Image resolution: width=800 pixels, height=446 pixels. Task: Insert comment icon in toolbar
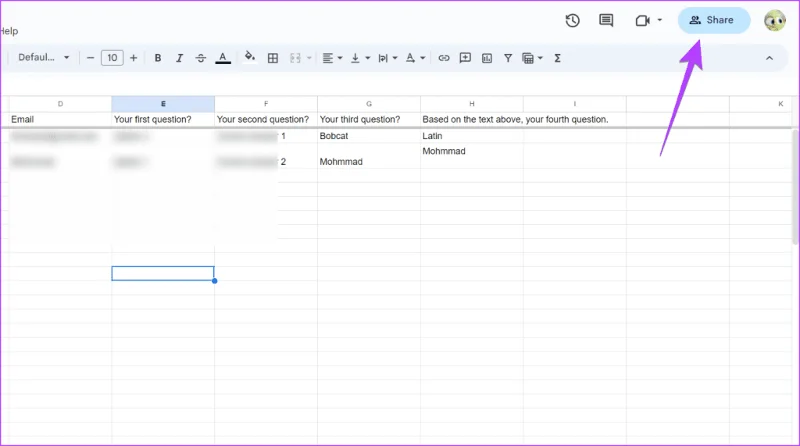point(465,58)
